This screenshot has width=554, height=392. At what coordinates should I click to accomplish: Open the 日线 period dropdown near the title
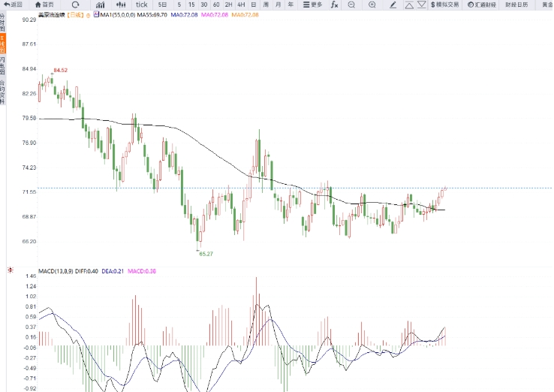tap(77, 14)
